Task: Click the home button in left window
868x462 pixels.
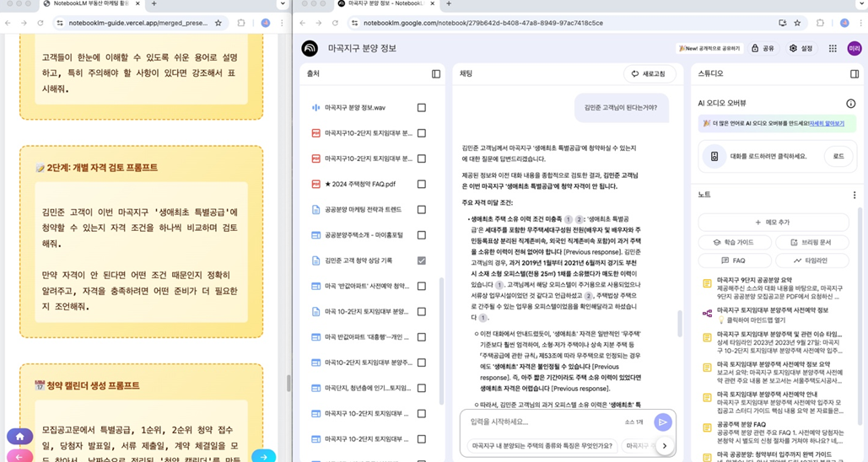Action: pos(20,437)
